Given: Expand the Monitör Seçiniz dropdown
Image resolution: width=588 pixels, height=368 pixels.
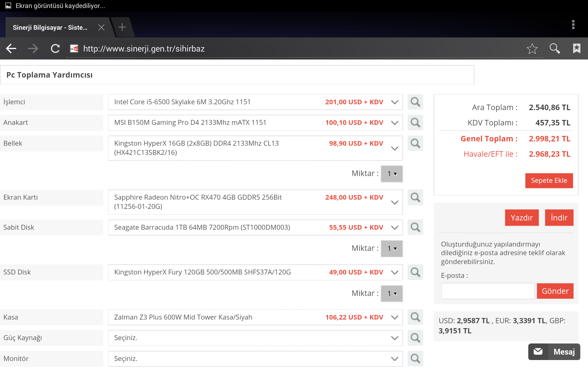Looking at the screenshot, I should (255, 358).
